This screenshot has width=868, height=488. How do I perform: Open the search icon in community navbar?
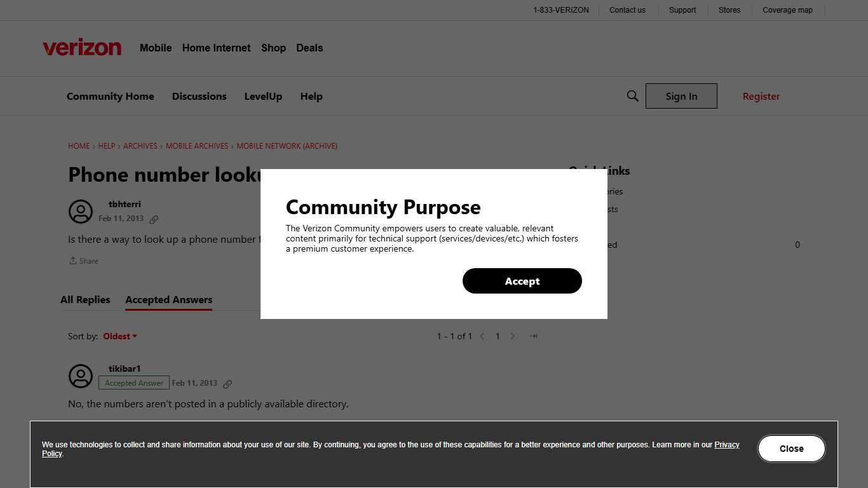pos(632,95)
